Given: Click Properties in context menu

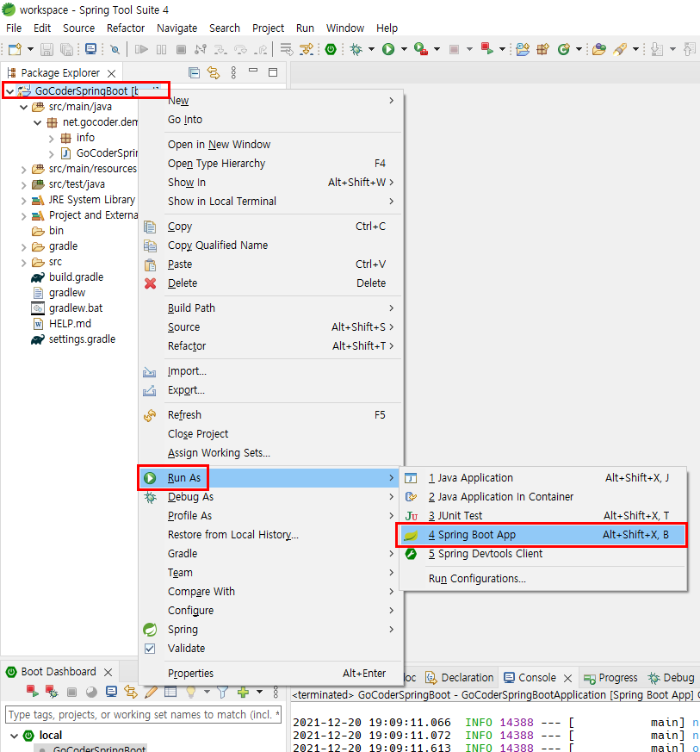Looking at the screenshot, I should click(270, 674).
